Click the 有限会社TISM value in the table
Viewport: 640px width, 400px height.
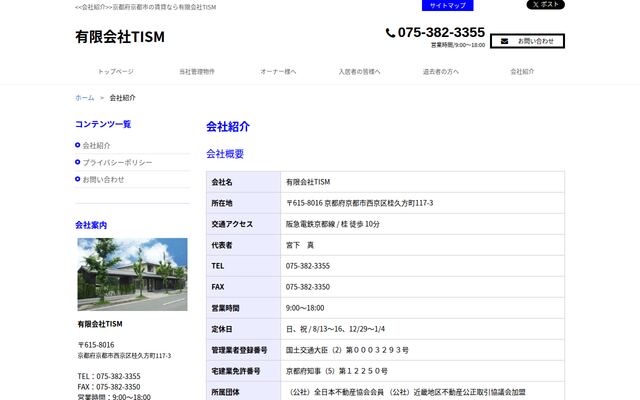click(x=308, y=182)
